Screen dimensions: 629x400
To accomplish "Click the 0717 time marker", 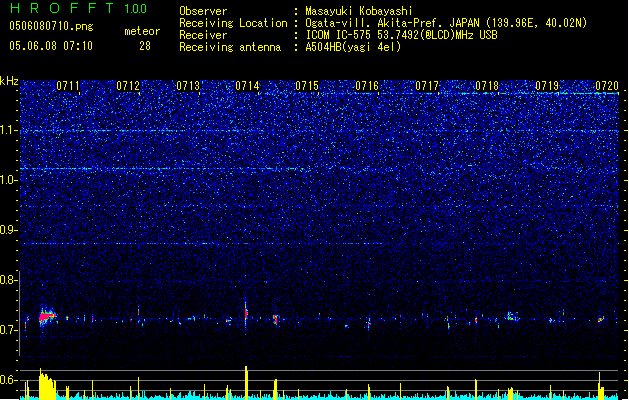I will coord(427,86).
